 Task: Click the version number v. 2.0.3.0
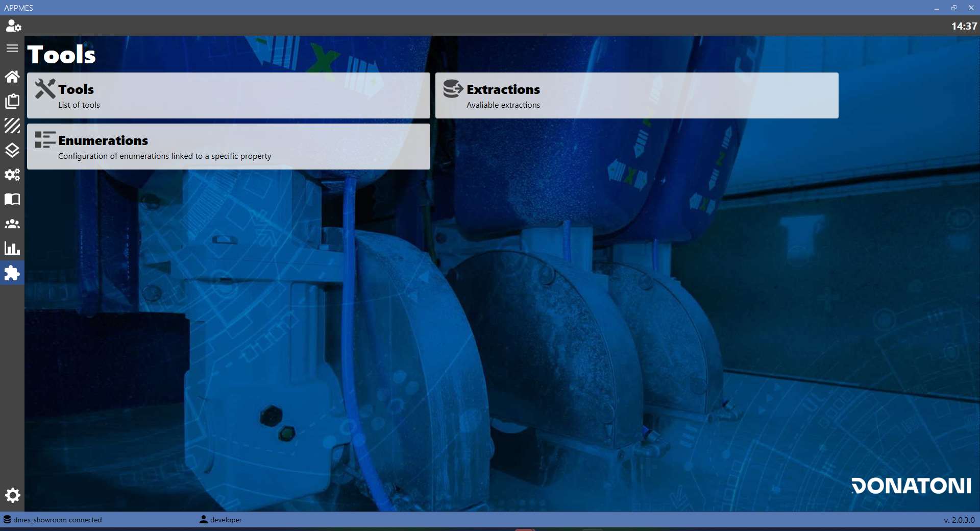959,520
